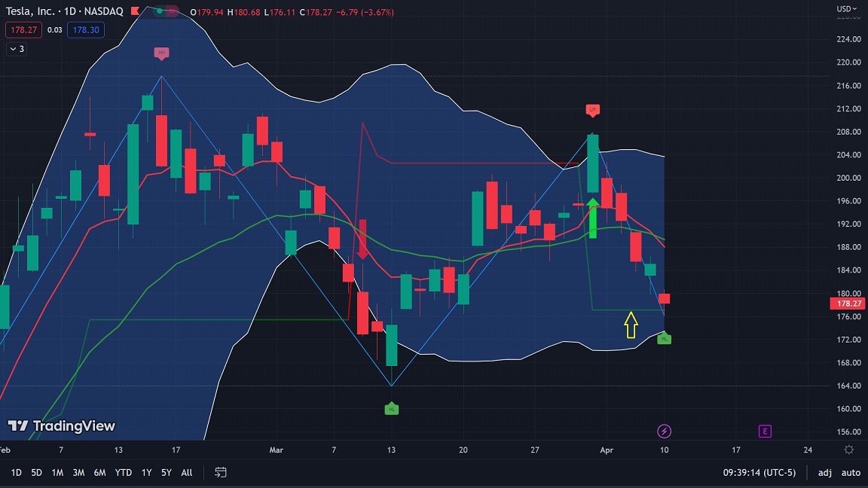Select the All time range
Viewport: 868px width, 488px height.
[187, 472]
